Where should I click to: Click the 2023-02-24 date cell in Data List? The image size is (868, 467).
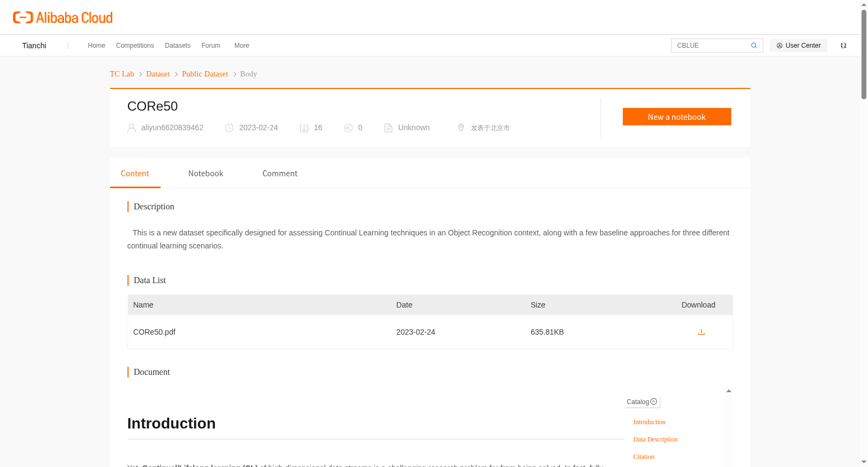416,332
